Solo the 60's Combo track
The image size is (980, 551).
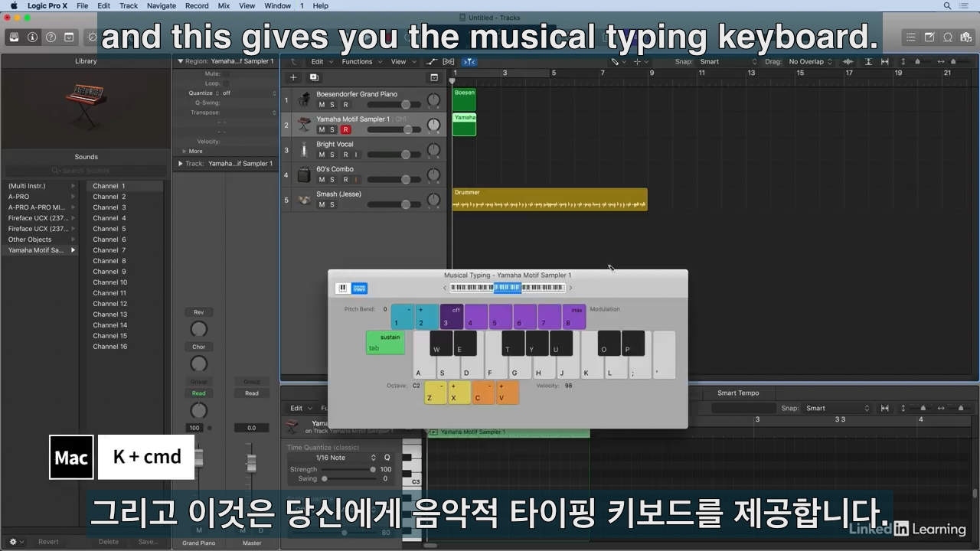click(332, 180)
